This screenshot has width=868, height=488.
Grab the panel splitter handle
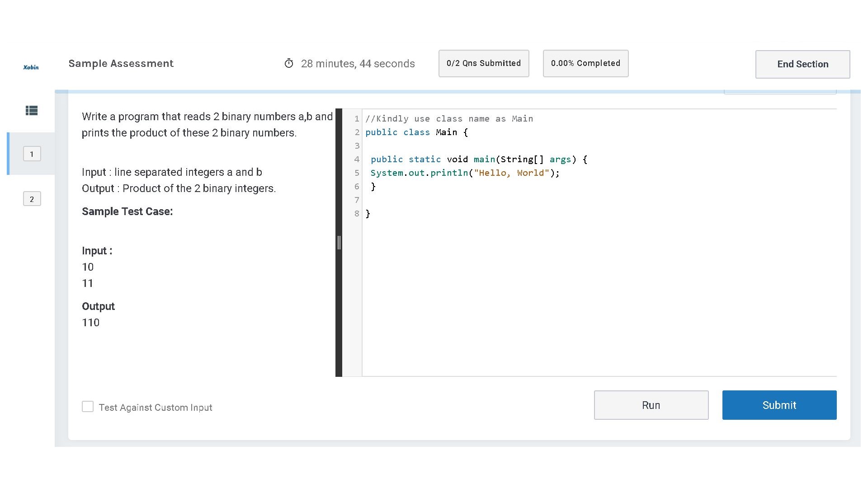[339, 243]
